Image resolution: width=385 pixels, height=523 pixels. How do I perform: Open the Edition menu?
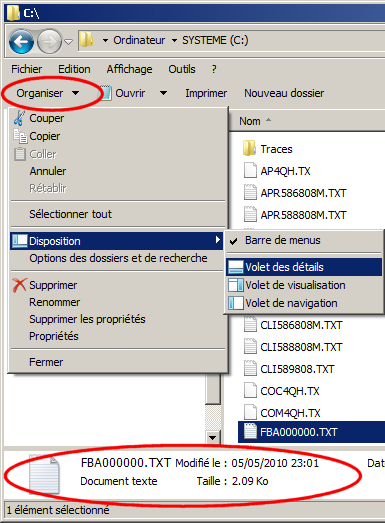pyautogui.click(x=74, y=69)
